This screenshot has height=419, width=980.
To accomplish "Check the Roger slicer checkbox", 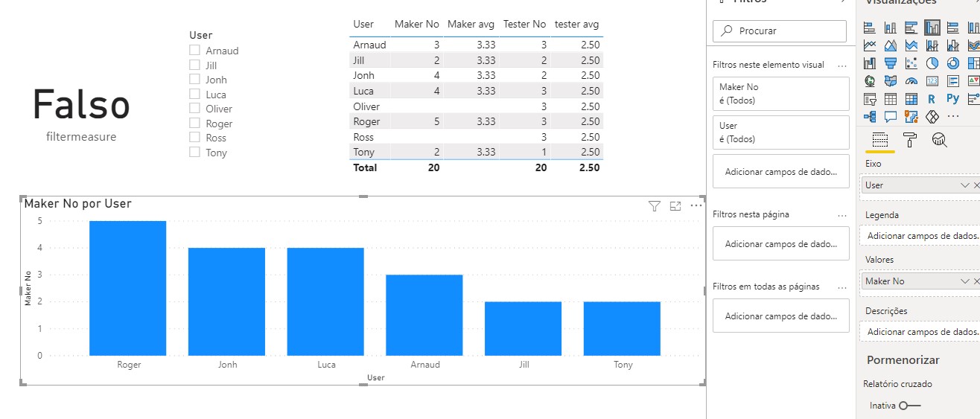I will pyautogui.click(x=194, y=123).
